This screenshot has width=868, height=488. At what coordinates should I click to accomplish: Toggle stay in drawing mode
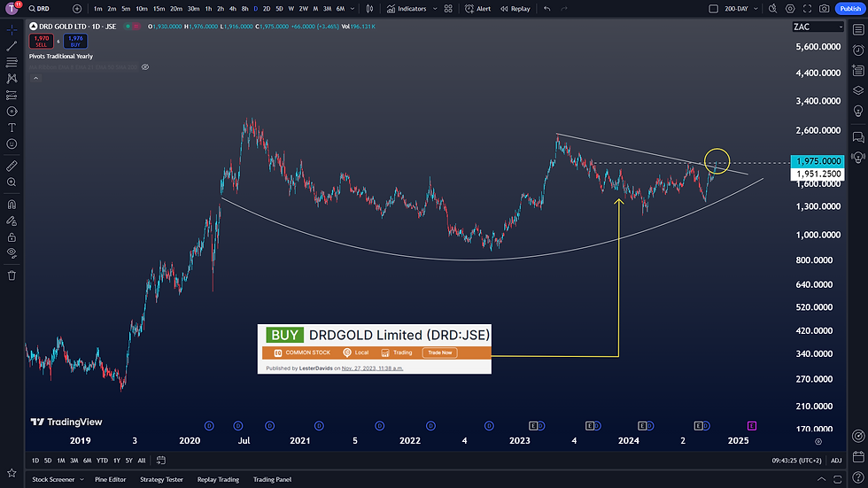[x=12, y=221]
